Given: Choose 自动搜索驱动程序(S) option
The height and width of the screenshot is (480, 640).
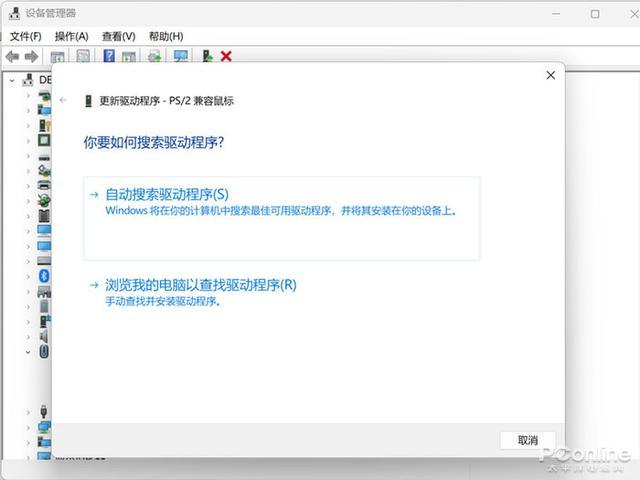Looking at the screenshot, I should [282, 218].
